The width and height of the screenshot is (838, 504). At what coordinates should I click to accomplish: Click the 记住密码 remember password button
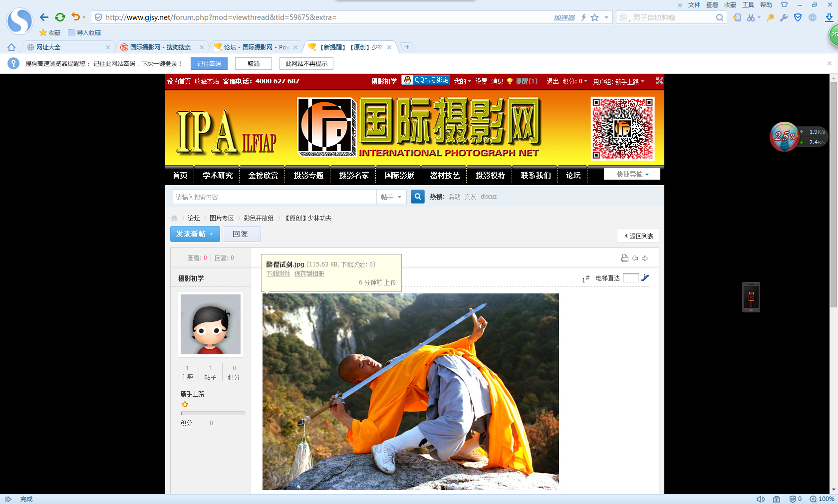coord(209,64)
